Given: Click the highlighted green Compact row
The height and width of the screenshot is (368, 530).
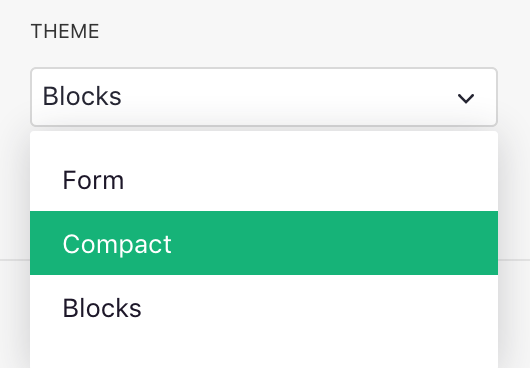Looking at the screenshot, I should tap(264, 243).
